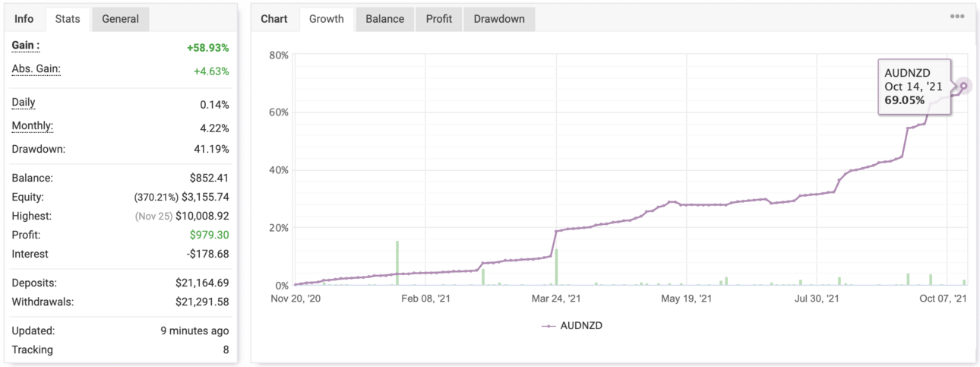Click the 41.19% drawdown value

(x=211, y=149)
